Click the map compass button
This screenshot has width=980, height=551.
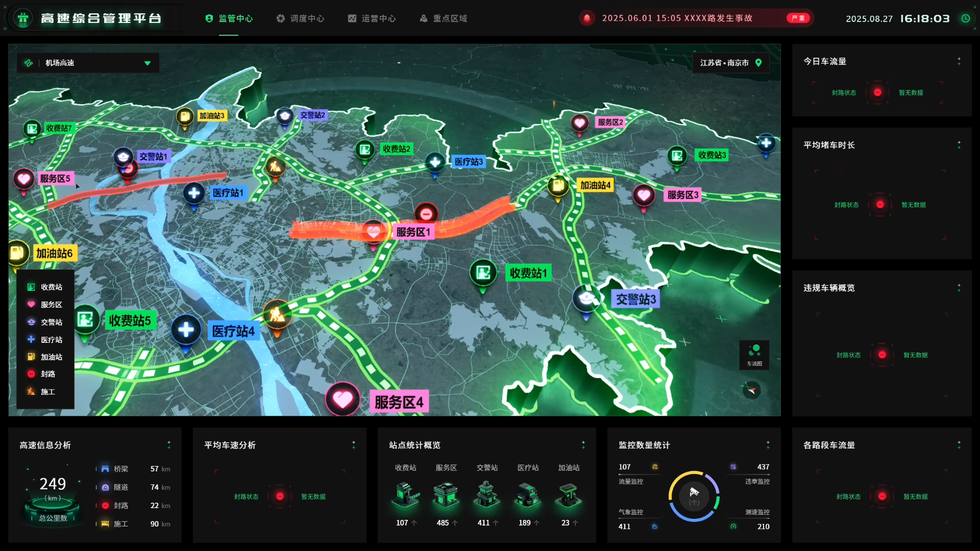(x=751, y=390)
